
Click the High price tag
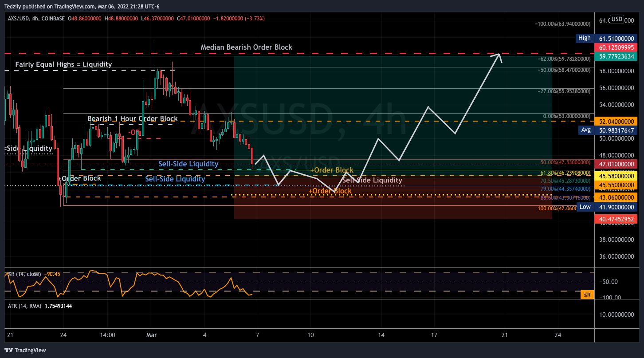pyautogui.click(x=584, y=38)
